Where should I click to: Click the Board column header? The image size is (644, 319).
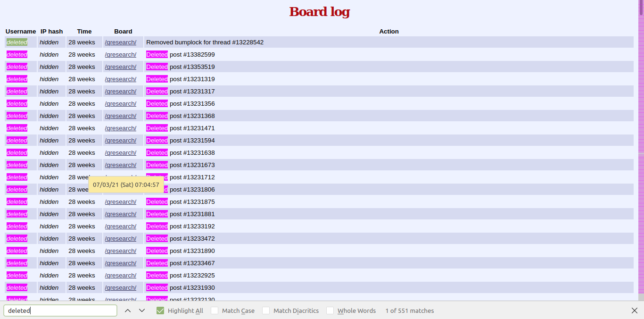(123, 32)
